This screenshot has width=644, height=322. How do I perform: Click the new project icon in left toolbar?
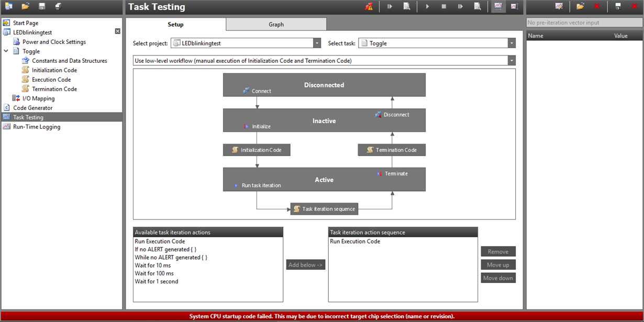[8, 6]
